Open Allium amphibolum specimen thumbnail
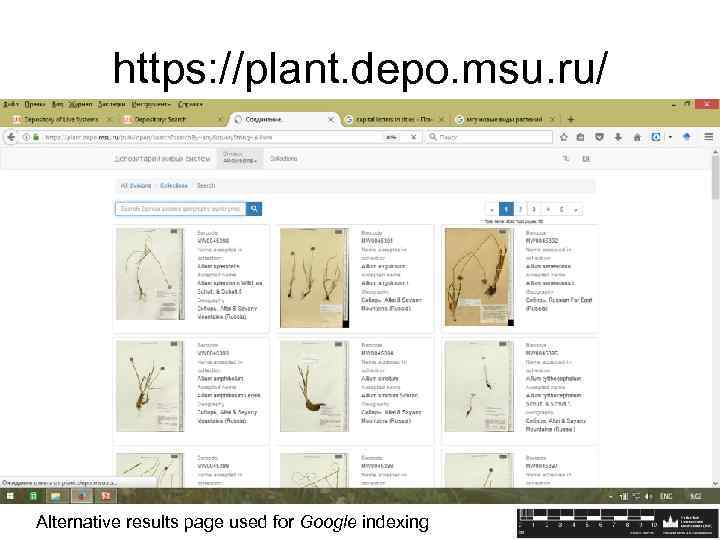720x540 pixels. pos(150,386)
